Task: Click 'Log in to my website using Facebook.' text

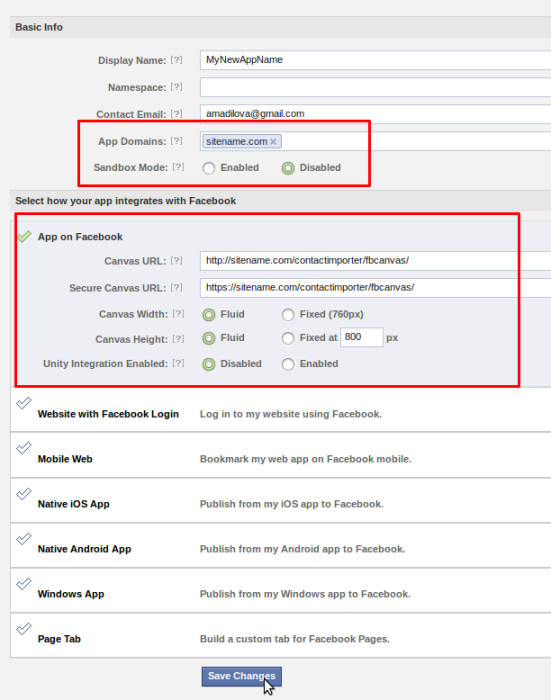Action: [x=291, y=414]
